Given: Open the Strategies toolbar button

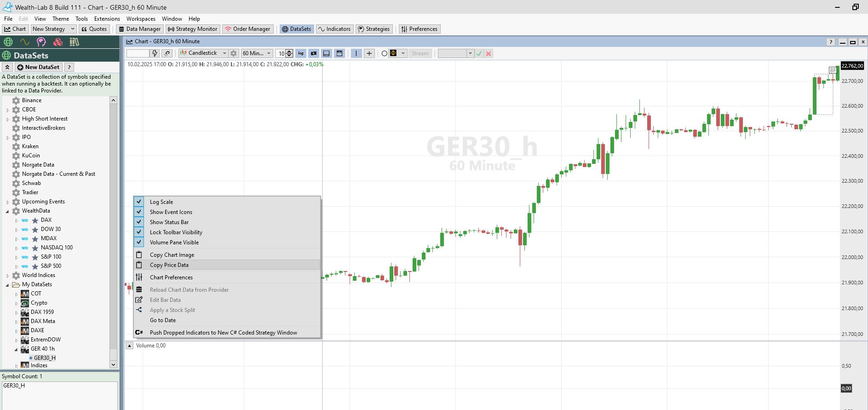Looking at the screenshot, I should point(374,29).
